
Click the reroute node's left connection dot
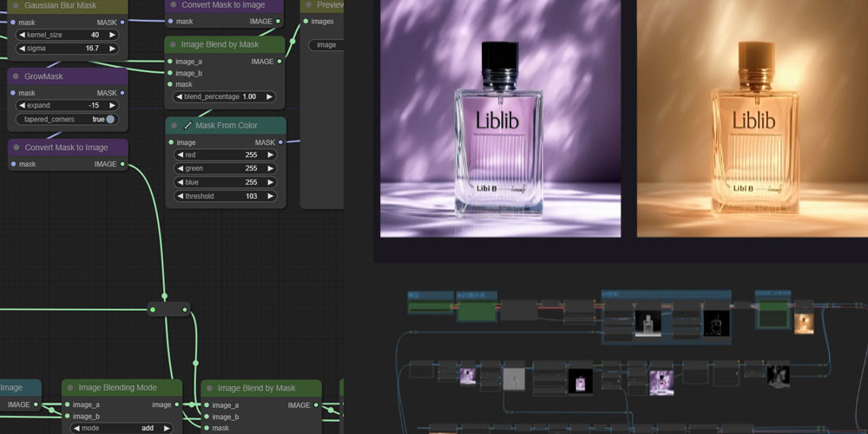(153, 310)
